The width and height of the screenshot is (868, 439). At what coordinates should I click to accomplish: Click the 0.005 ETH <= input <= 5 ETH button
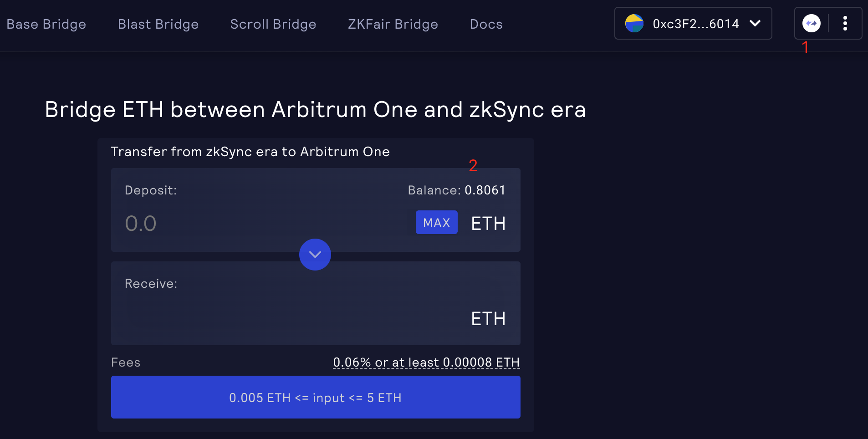316,397
